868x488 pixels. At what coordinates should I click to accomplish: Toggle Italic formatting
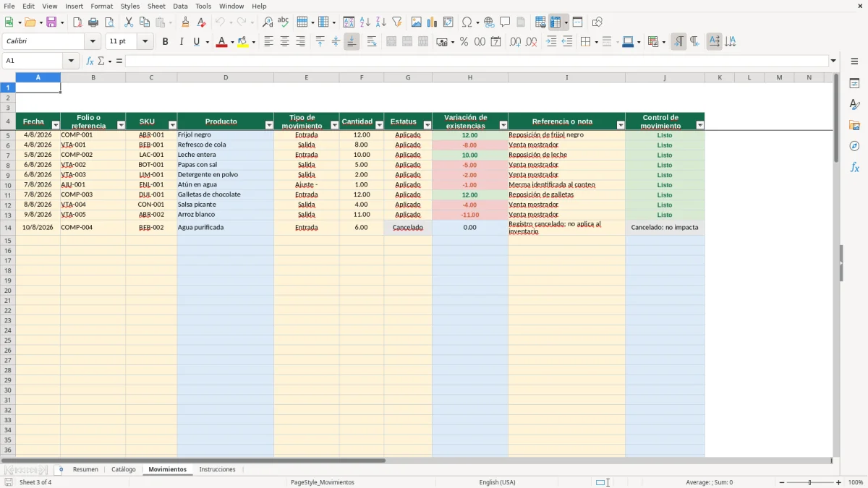pyautogui.click(x=182, y=42)
